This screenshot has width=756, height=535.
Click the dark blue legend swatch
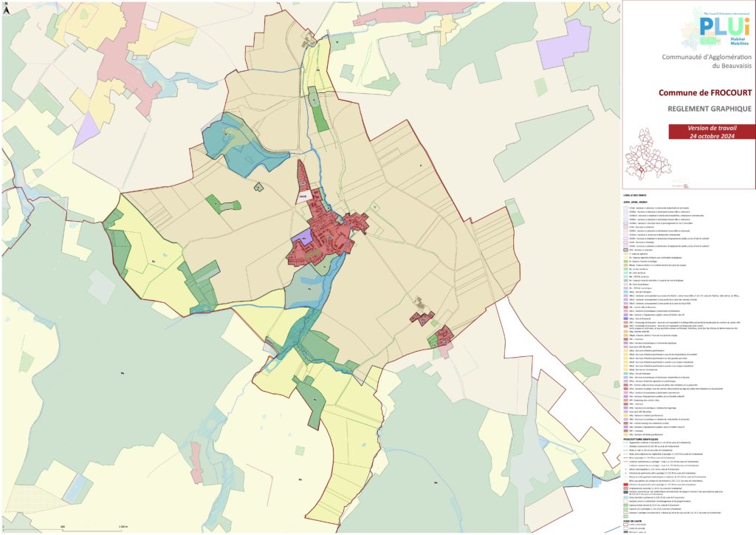pos(625,319)
